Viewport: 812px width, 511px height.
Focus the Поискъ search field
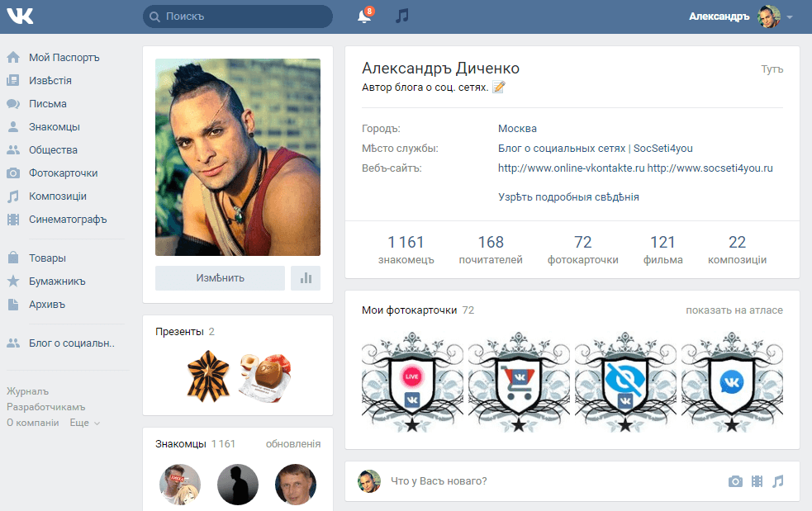point(238,17)
